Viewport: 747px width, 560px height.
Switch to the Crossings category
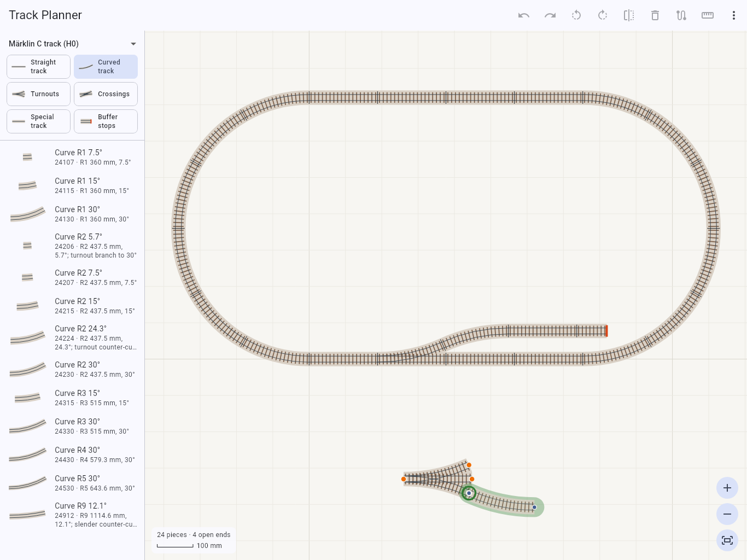[x=106, y=94]
